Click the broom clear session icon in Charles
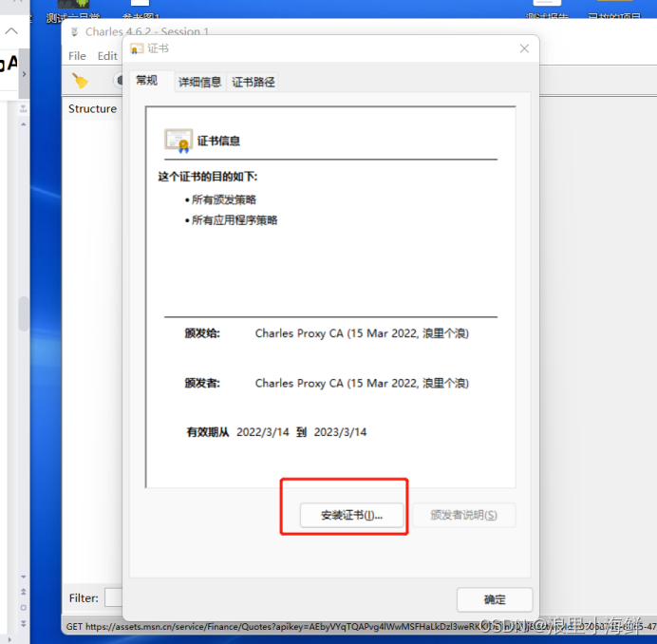 point(80,81)
